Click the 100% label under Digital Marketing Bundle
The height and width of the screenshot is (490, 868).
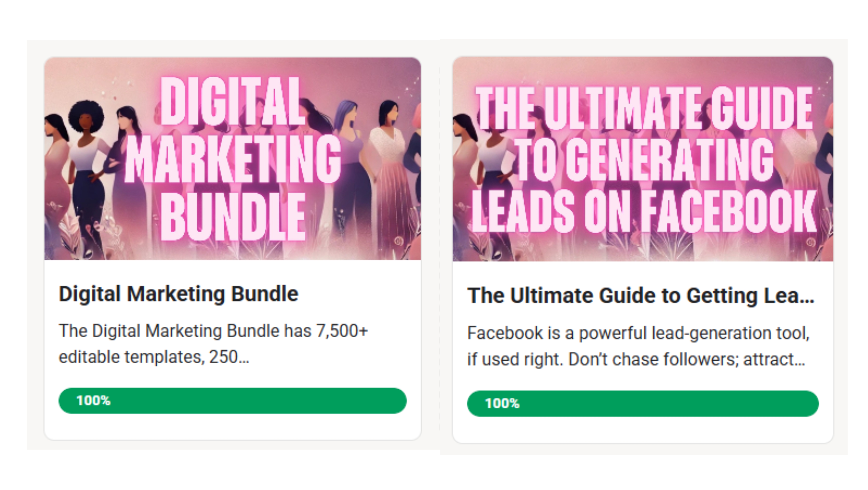(93, 401)
